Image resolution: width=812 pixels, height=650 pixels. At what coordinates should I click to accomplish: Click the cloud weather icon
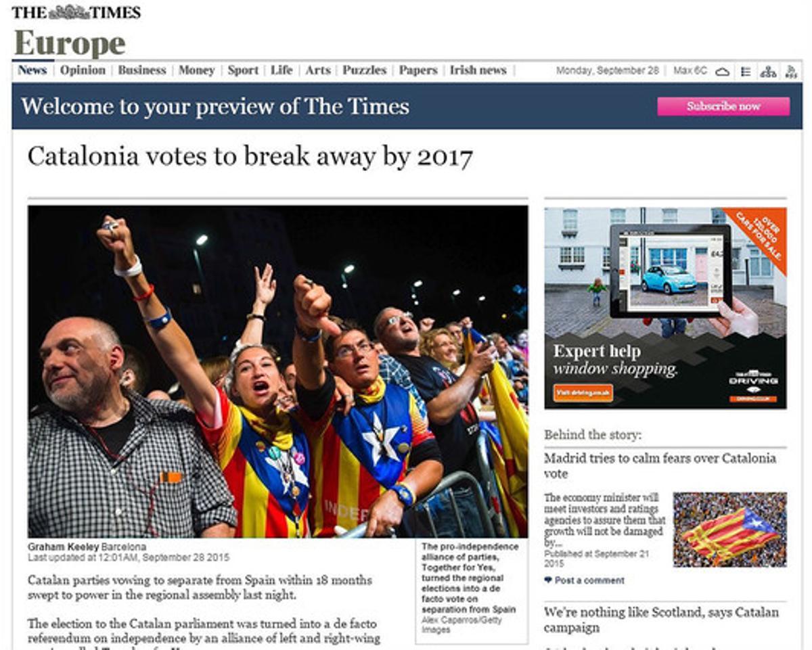(722, 71)
